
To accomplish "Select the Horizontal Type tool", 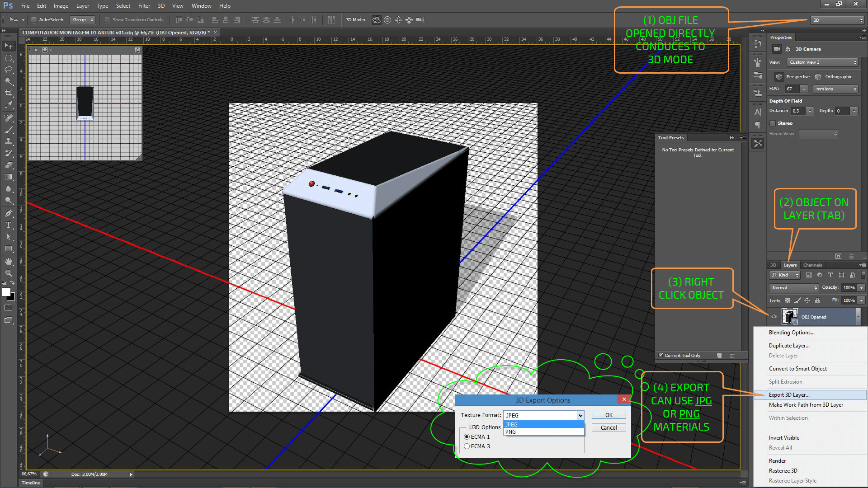I will [9, 225].
